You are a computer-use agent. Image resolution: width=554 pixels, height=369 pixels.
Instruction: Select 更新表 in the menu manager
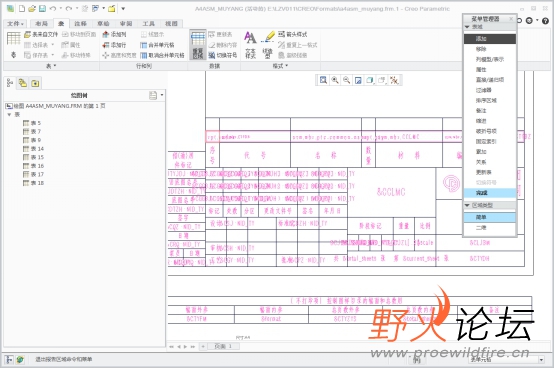(x=490, y=172)
